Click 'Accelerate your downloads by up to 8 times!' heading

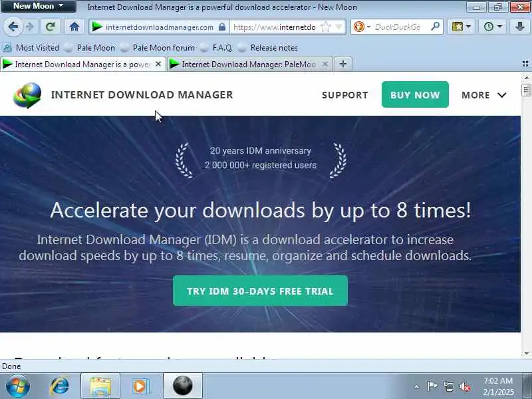[260, 210]
